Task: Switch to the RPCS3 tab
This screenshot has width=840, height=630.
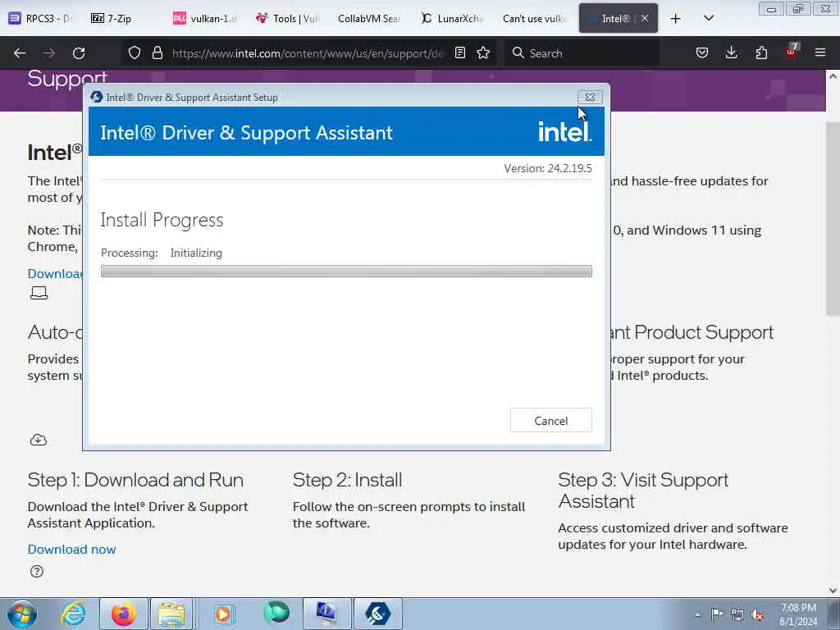Action: (41, 18)
